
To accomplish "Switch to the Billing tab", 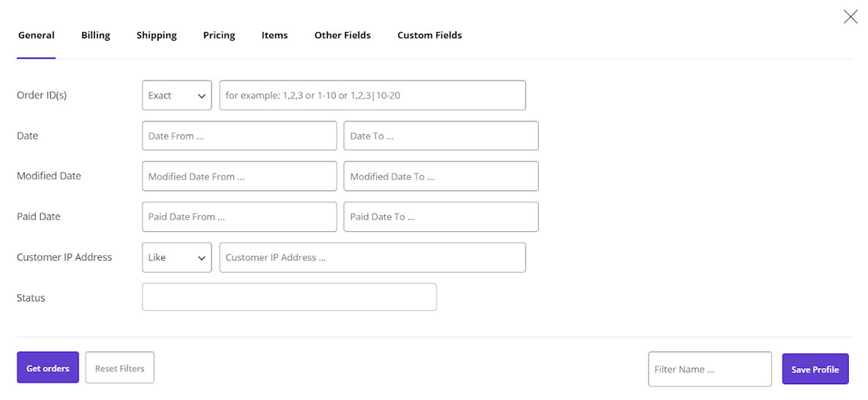I will pyautogui.click(x=96, y=35).
